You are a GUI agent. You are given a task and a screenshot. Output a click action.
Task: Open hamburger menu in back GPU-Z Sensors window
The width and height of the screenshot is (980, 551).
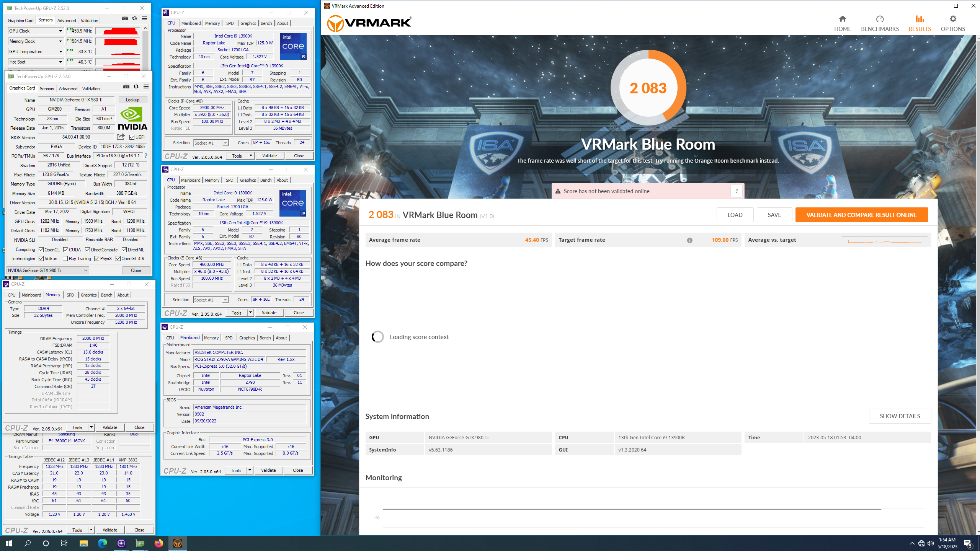pos(144,19)
